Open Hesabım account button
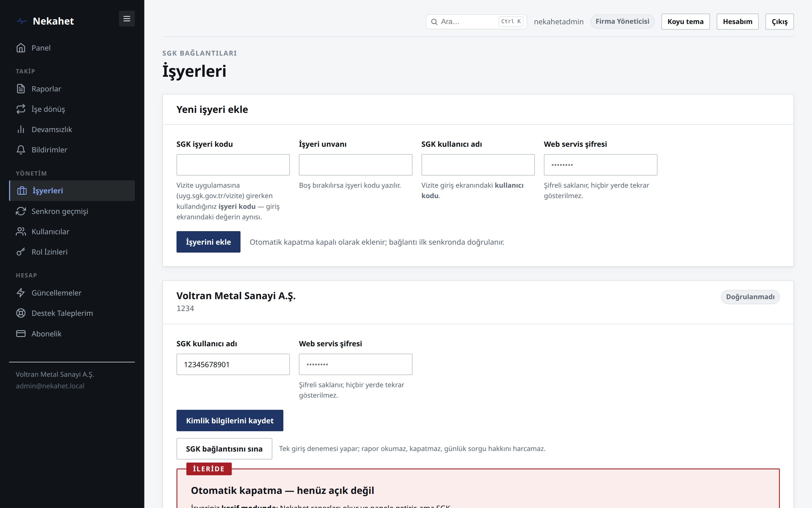812x508 pixels. pos(737,21)
